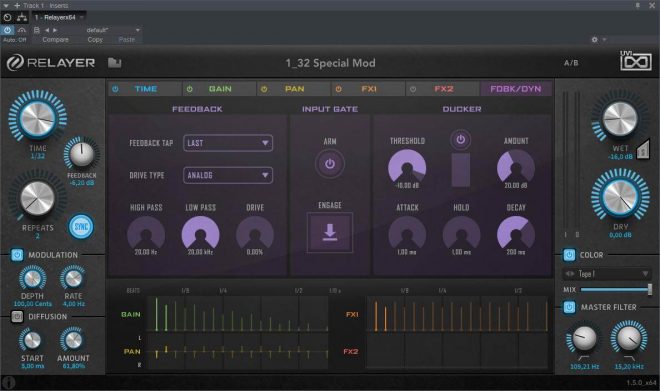Go to next preset with right arrow

(55, 30)
